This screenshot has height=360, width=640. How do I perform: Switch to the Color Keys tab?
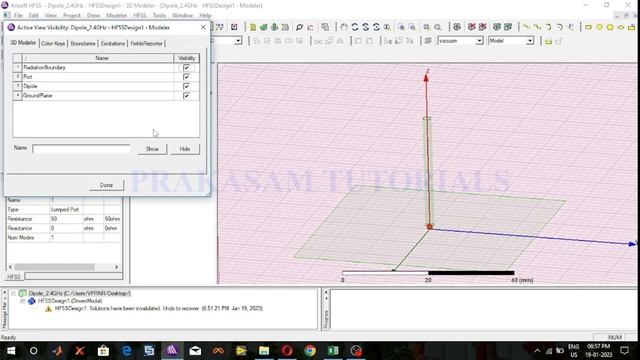pyautogui.click(x=53, y=43)
